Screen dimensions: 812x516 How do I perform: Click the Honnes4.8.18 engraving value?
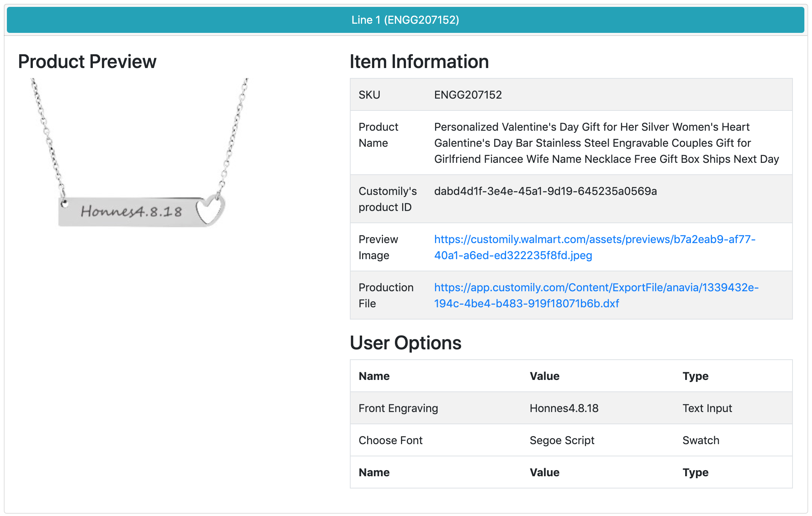564,408
